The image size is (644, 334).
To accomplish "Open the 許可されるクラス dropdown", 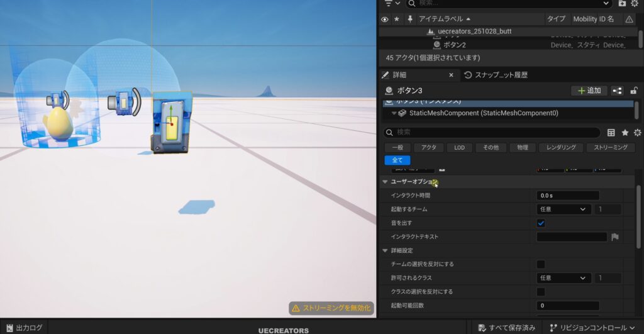I will [x=563, y=278].
